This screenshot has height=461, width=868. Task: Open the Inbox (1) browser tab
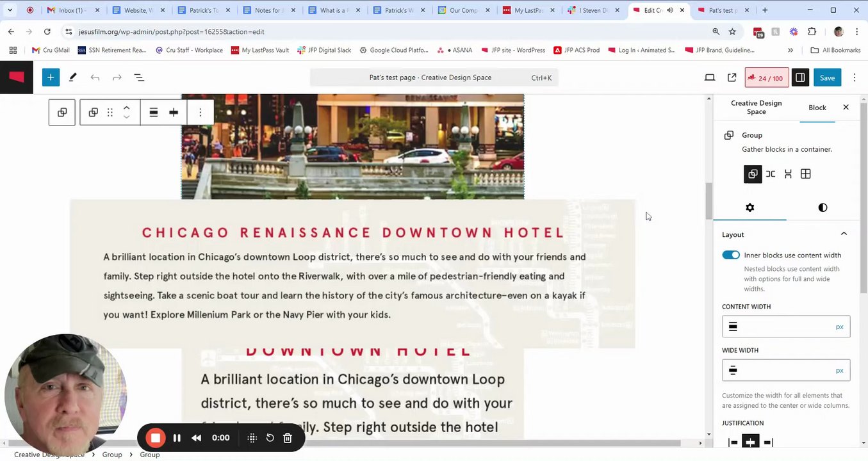(70, 10)
